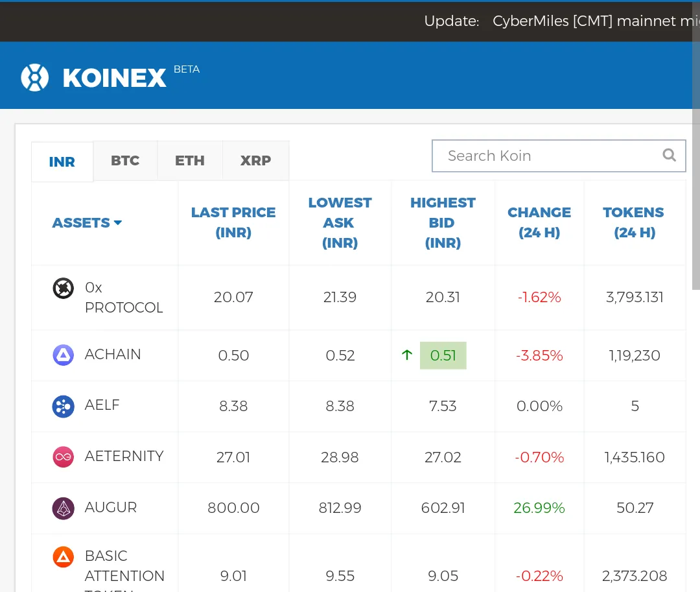Click the Achain coin icon
Image resolution: width=700 pixels, height=592 pixels.
coord(64,355)
